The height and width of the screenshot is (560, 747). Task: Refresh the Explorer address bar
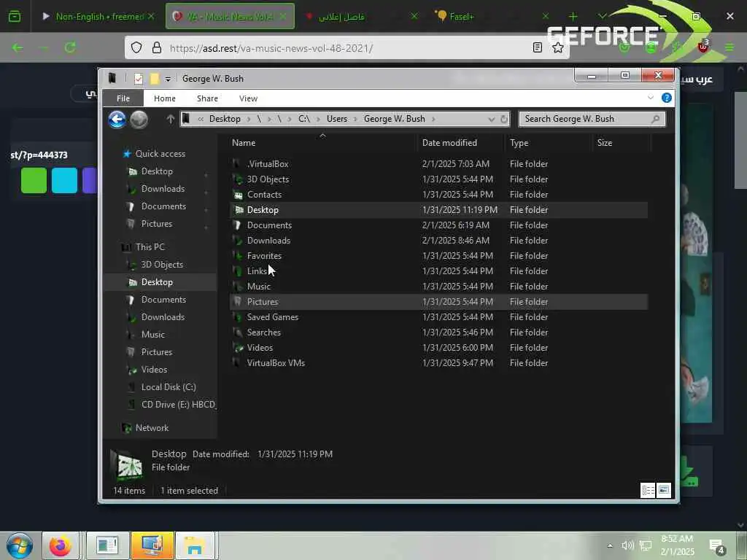tap(504, 119)
